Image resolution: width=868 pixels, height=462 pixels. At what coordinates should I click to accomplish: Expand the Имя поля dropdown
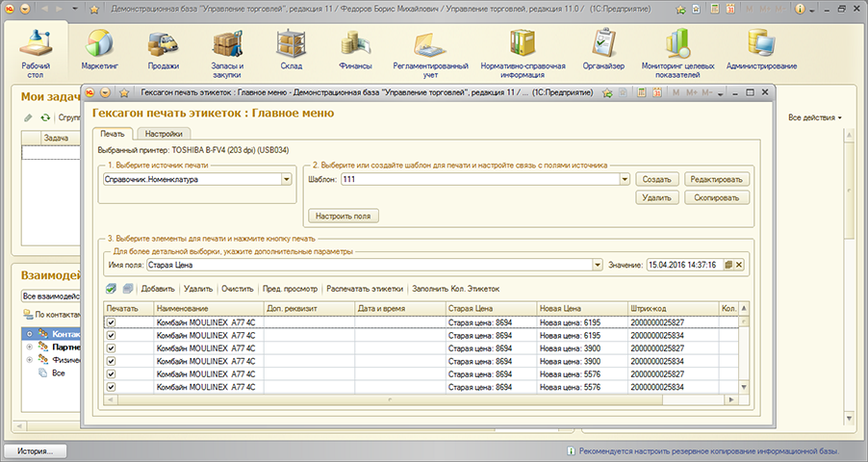[x=599, y=265]
